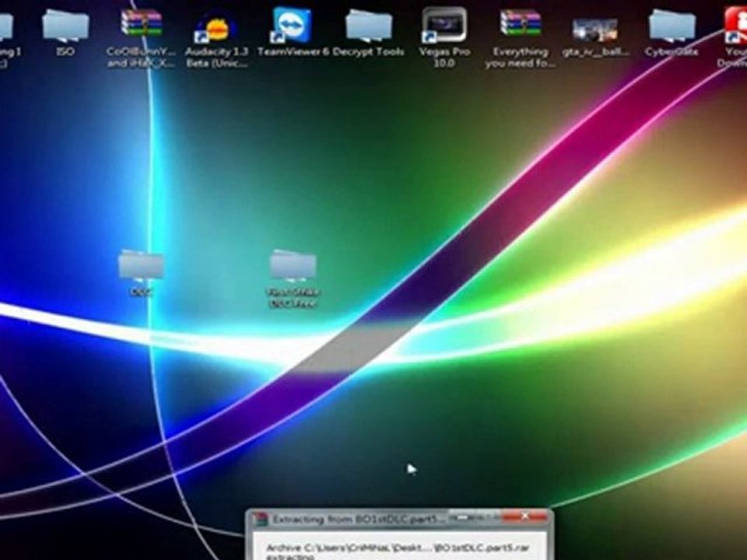747x560 pixels.
Task: Launch the Audacity 1.3 Beta shortcut
Action: click(215, 28)
